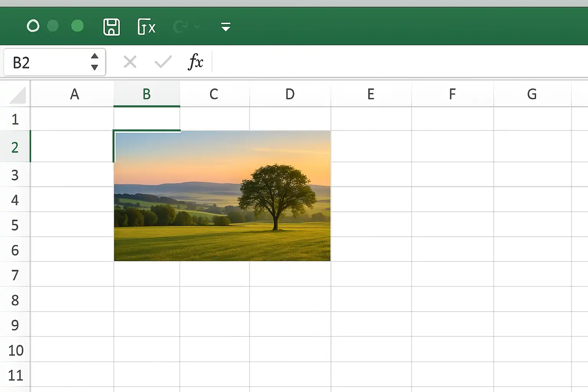Open Insert Function via italic fx icon

[x=196, y=62]
